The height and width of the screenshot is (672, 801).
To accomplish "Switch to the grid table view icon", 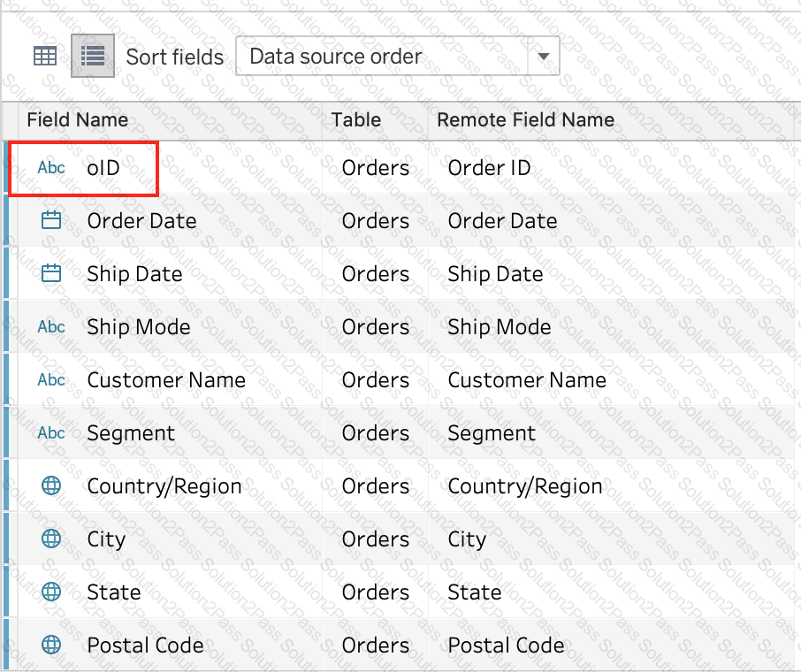I will click(45, 57).
